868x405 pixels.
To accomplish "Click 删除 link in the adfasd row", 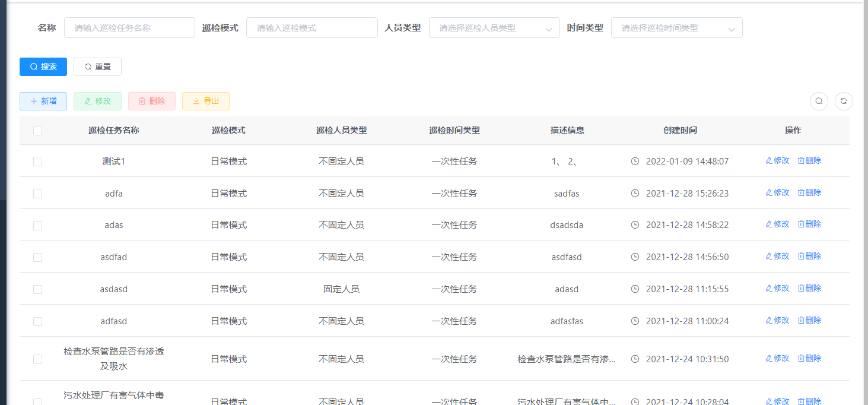I will [x=809, y=320].
